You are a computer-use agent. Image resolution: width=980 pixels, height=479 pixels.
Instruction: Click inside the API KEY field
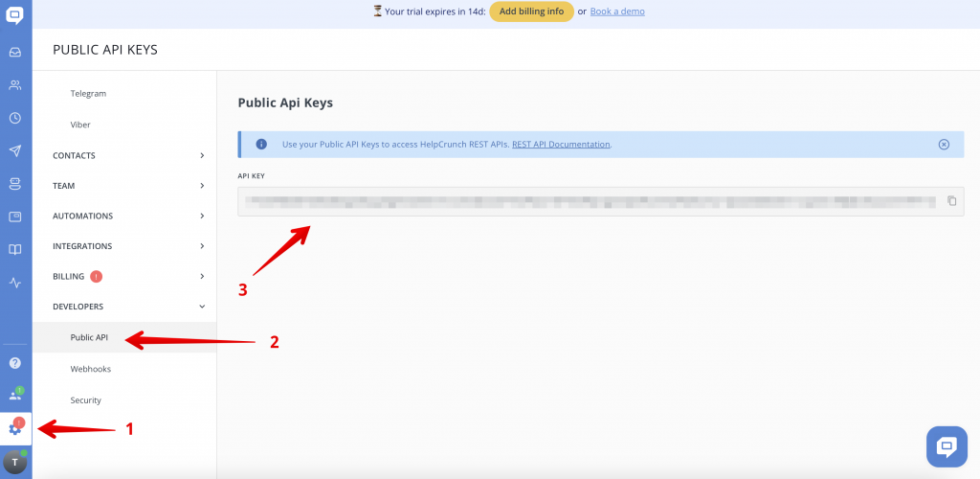click(x=601, y=201)
